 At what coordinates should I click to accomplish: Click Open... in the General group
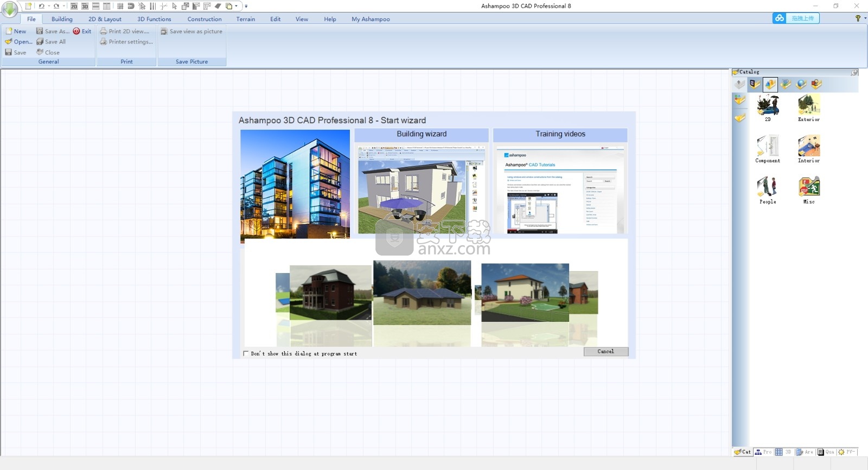pos(18,42)
